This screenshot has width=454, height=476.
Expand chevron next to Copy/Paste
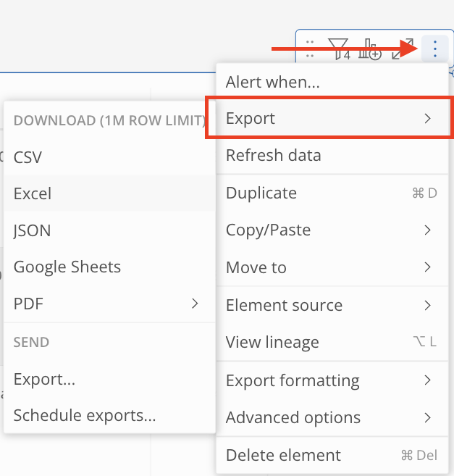[x=428, y=230]
